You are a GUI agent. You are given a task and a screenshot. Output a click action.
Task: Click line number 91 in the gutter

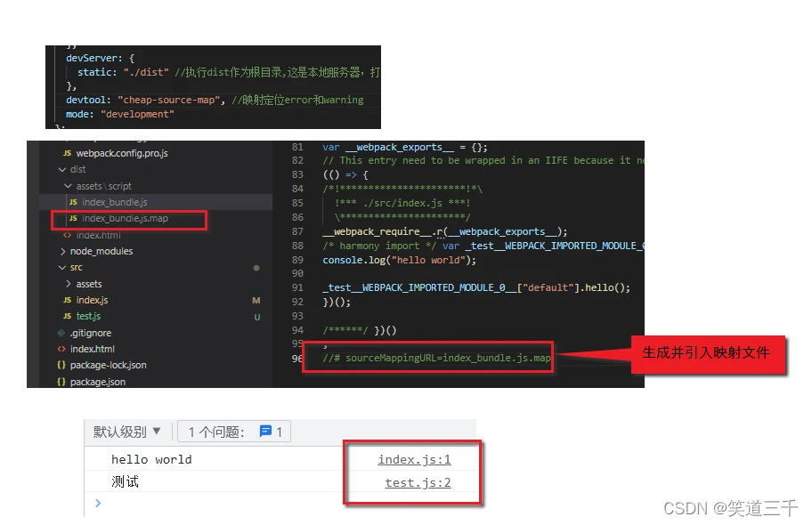297,287
